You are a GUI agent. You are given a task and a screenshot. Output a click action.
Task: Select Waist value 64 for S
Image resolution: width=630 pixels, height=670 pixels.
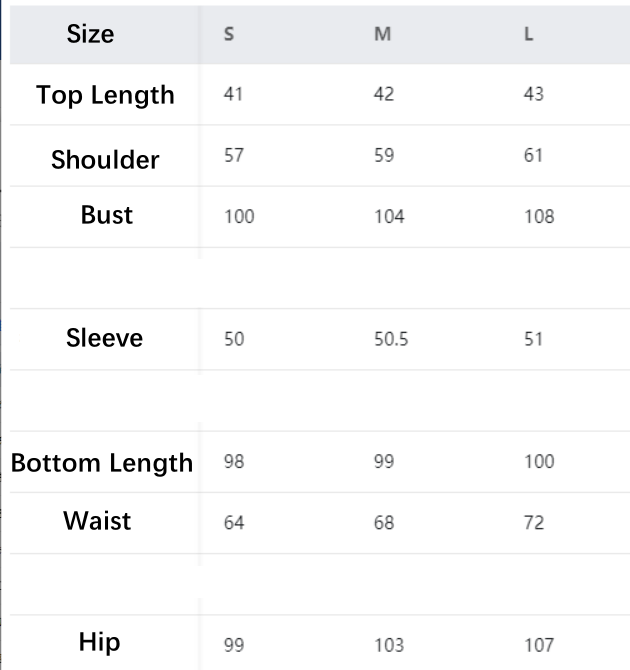point(233,523)
